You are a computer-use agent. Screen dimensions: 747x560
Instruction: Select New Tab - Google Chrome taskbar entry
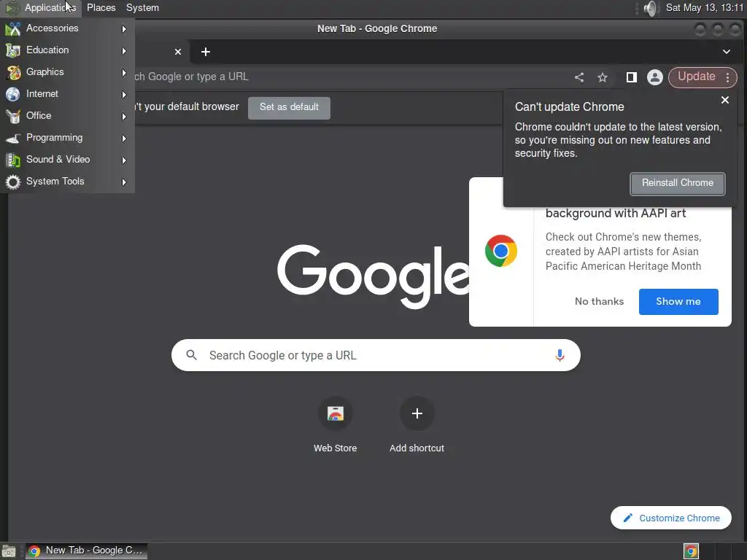[86, 551]
